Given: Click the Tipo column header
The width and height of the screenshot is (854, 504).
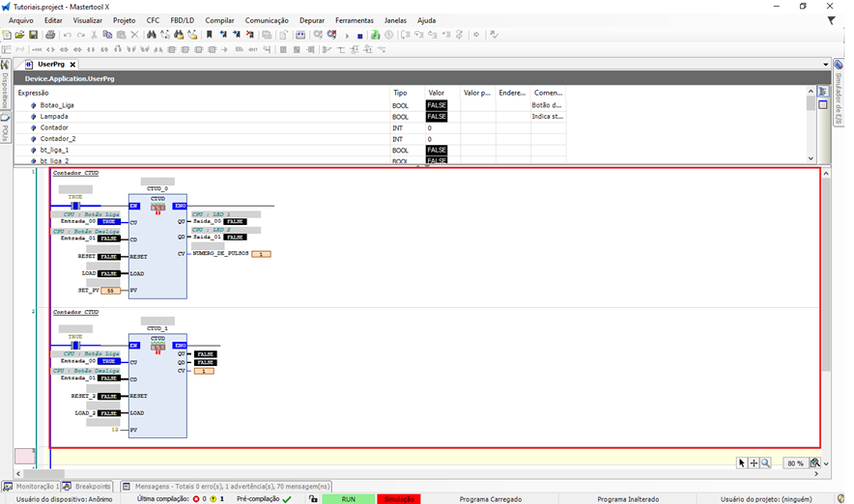Looking at the screenshot, I should tap(400, 93).
